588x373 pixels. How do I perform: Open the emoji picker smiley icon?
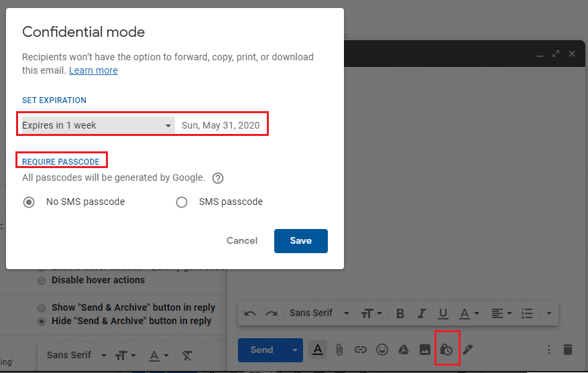tap(381, 350)
